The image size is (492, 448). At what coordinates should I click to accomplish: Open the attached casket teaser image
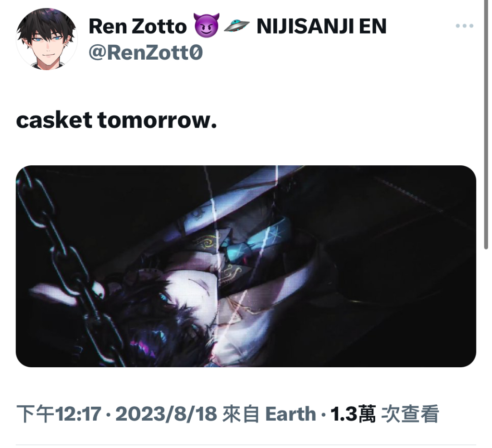pyautogui.click(x=246, y=266)
